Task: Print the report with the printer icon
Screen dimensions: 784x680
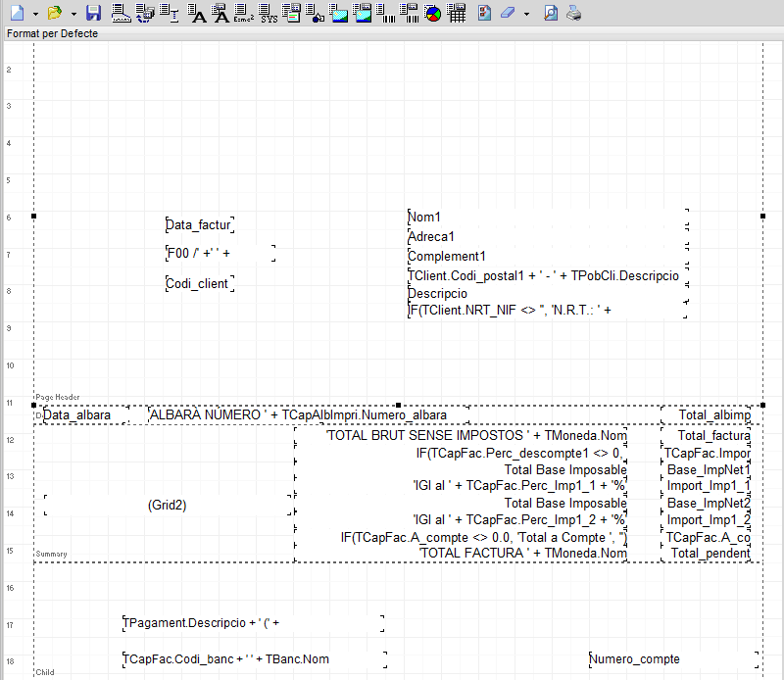Action: 573,13
